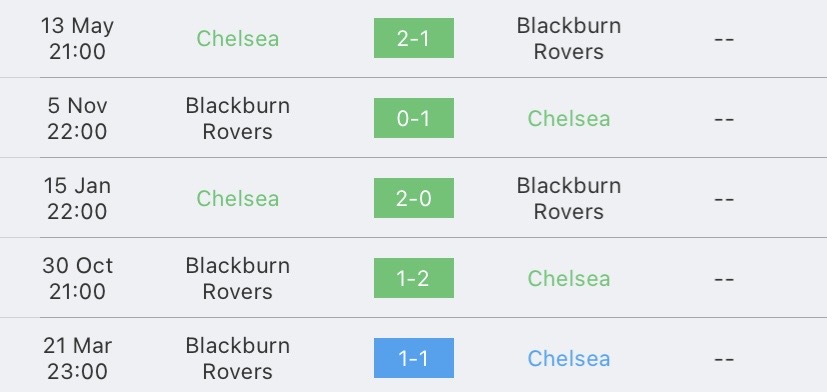Click the 13 May 21:00 match date
This screenshot has height=392, width=827.
77,39
